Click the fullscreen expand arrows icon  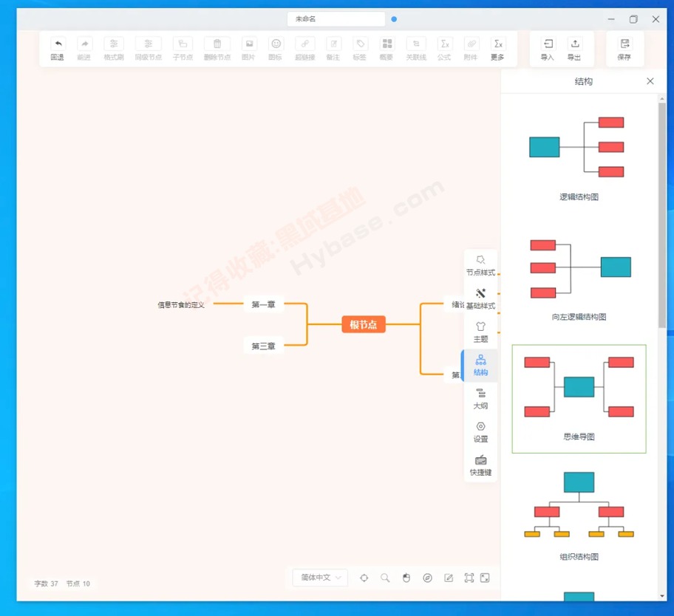coord(485,578)
